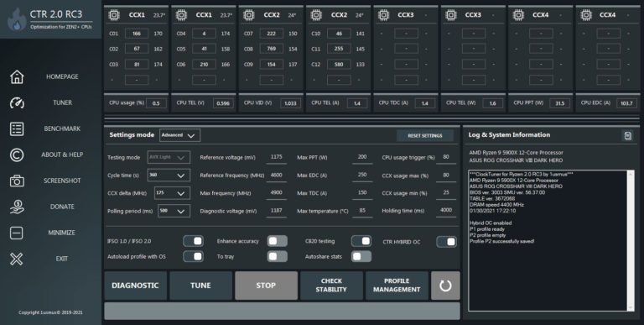Click the CPU PPT (W) value box
Image resolution: width=644 pixels, height=325 pixels.
560,103
